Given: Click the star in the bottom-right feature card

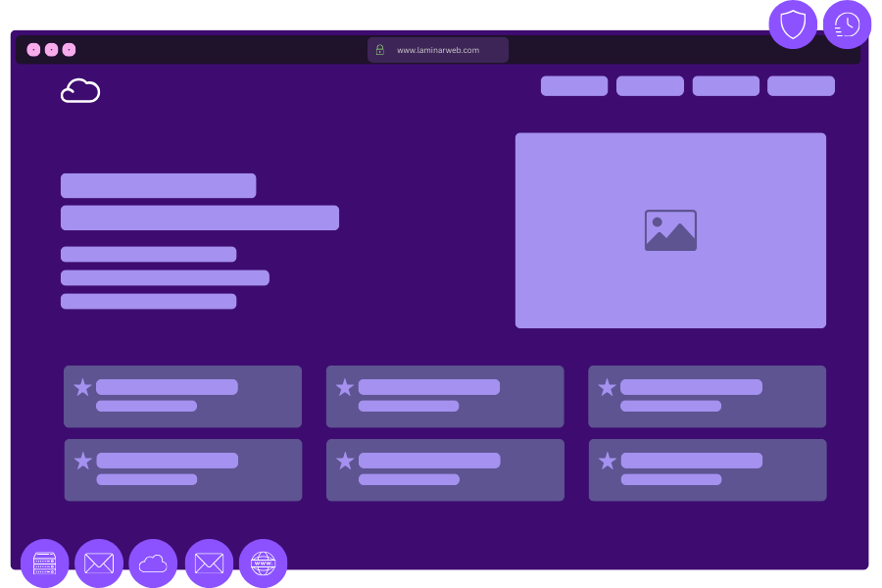Looking at the screenshot, I should pos(608,461).
